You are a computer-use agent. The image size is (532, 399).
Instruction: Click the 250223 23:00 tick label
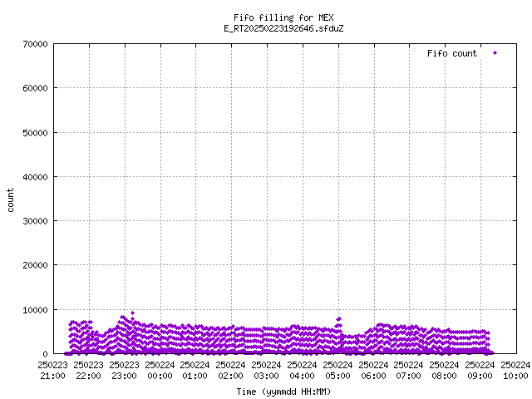click(124, 371)
